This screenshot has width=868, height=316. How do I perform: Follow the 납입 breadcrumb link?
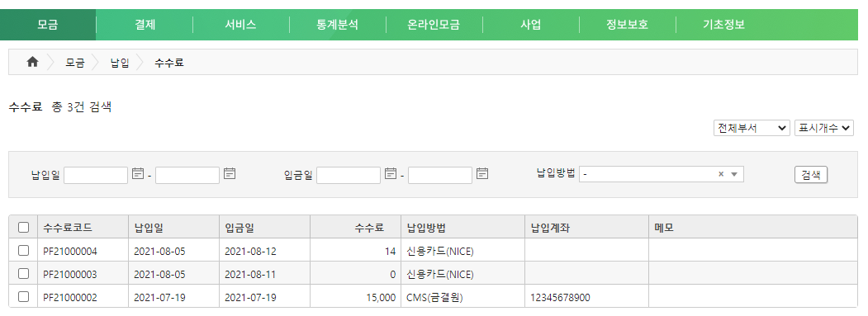(x=120, y=63)
